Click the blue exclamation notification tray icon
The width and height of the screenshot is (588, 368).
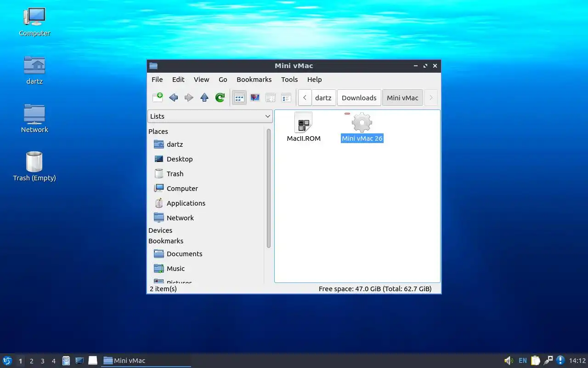tap(560, 360)
